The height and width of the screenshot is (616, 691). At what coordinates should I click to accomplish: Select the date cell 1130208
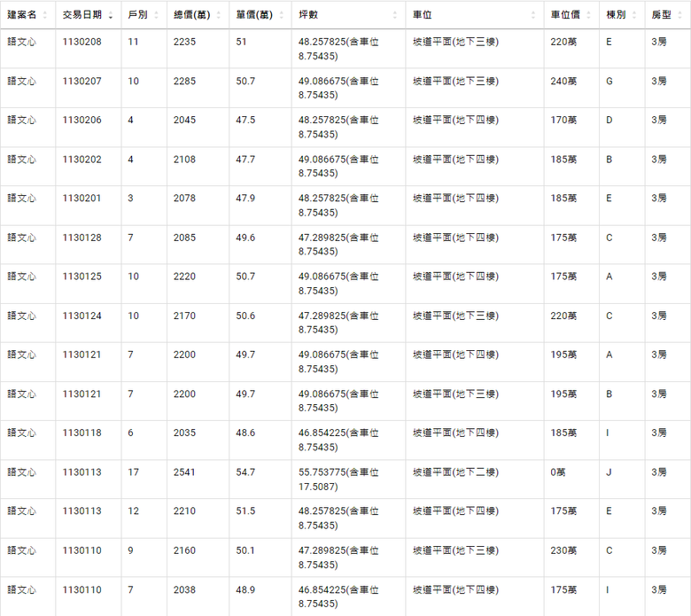(x=82, y=42)
